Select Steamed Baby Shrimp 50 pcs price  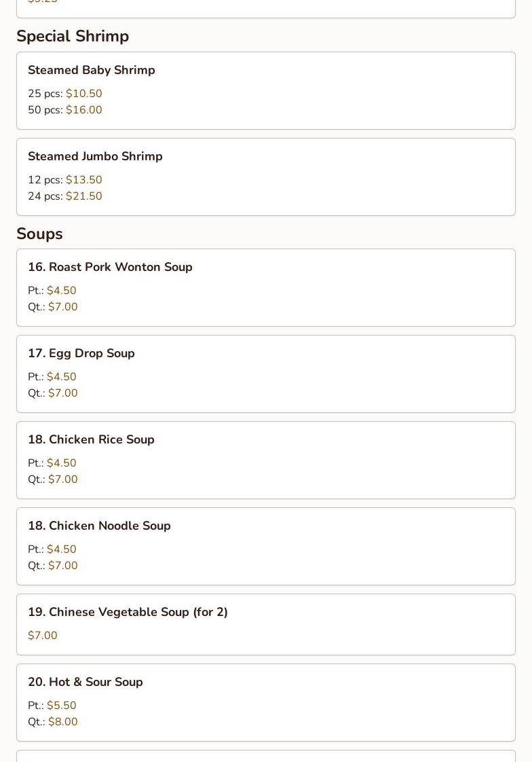coord(83,110)
